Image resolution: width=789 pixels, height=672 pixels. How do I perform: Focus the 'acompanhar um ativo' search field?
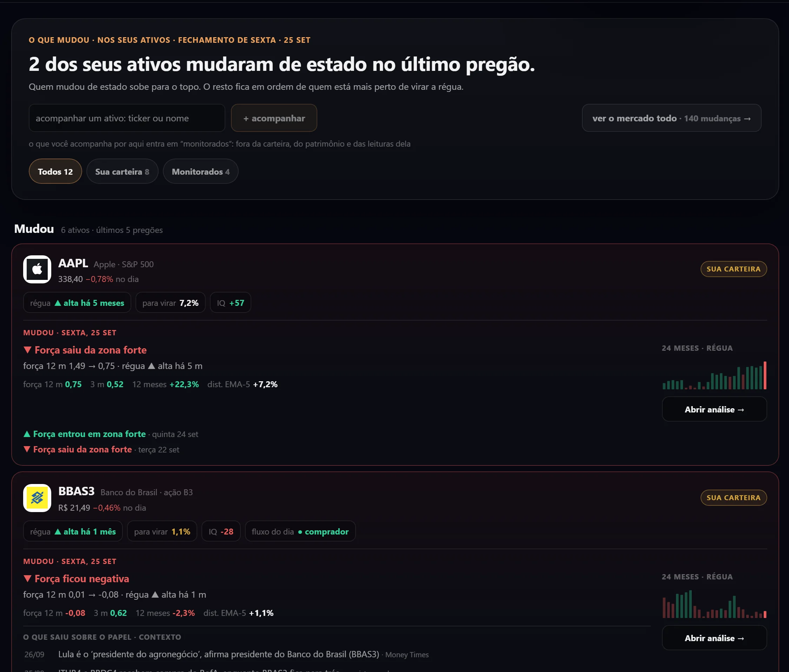click(127, 118)
